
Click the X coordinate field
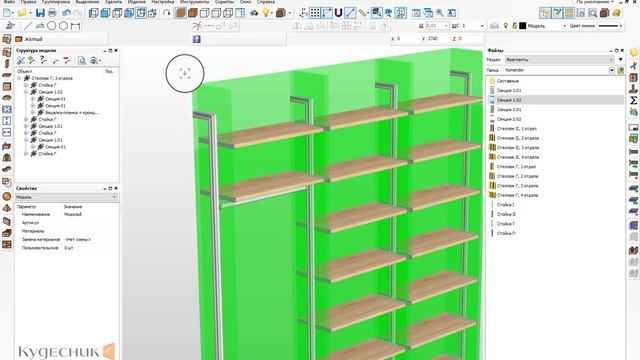(x=407, y=39)
